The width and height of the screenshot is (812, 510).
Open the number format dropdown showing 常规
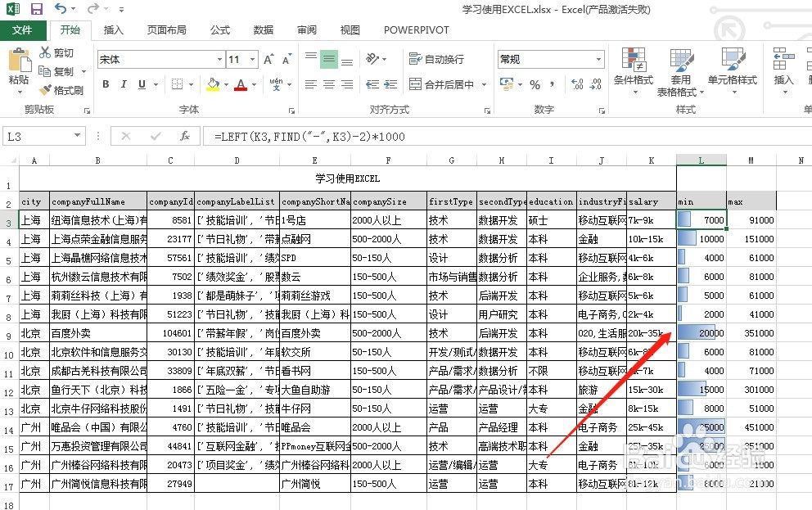(x=598, y=59)
